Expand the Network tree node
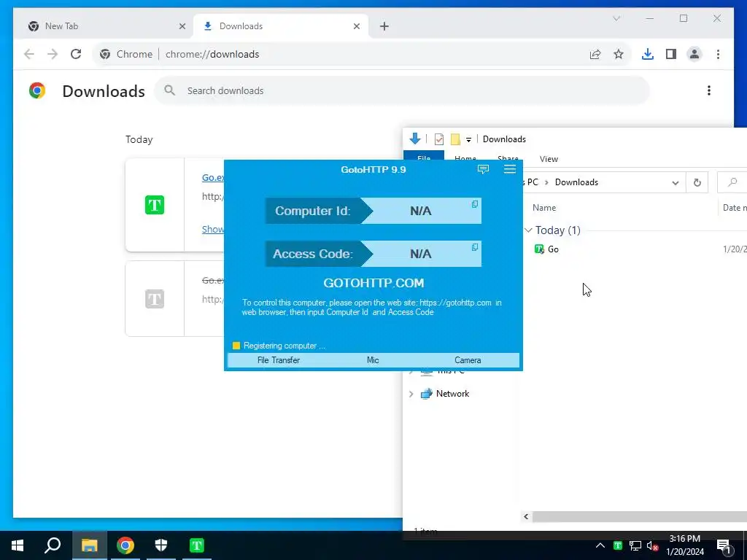This screenshot has height=560, width=747. click(411, 394)
